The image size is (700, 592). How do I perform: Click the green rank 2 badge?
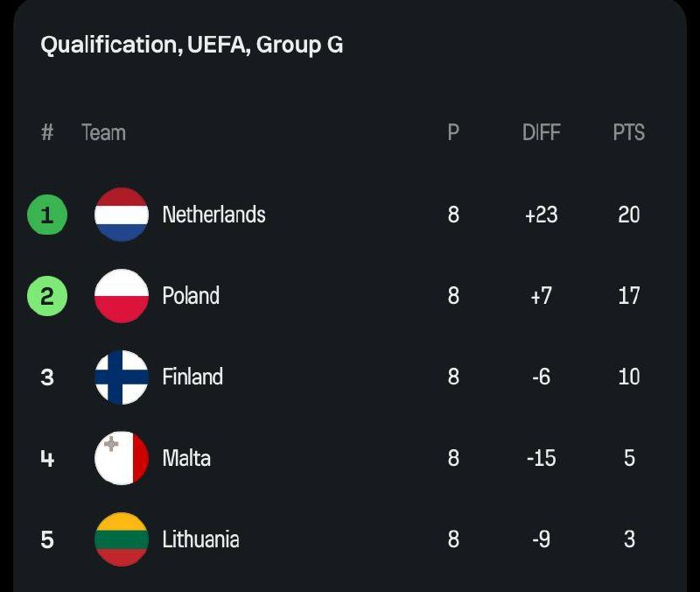click(x=47, y=296)
